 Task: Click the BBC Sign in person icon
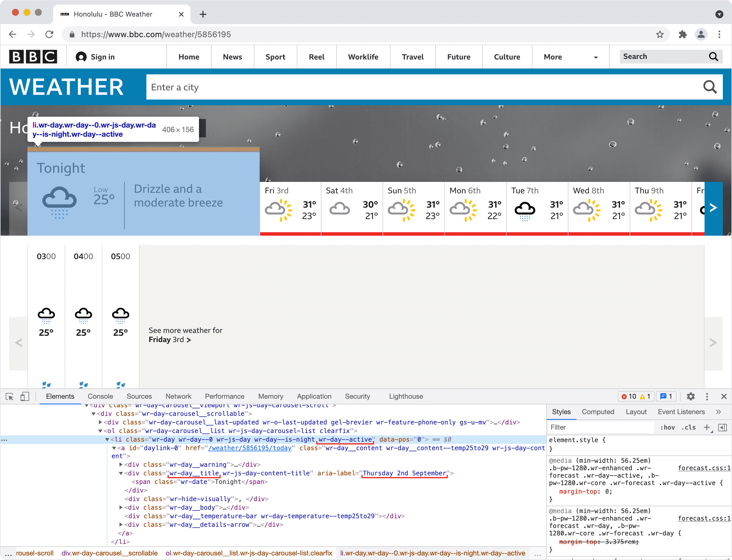point(81,57)
